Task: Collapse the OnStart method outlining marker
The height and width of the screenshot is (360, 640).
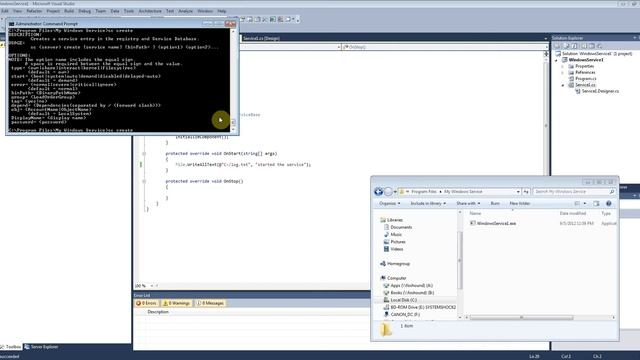Action: point(144,153)
